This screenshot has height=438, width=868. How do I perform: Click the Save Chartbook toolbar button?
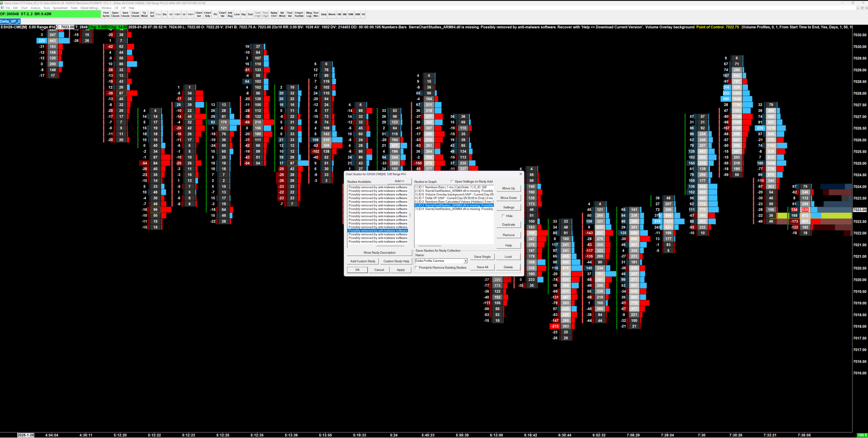point(125,14)
